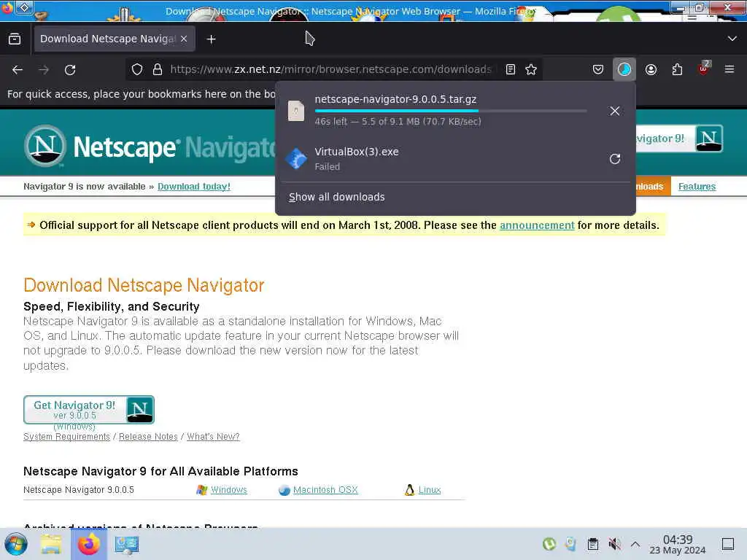Viewport: 747px width, 560px height.
Task: Open the Firefox account icon
Action: (651, 69)
